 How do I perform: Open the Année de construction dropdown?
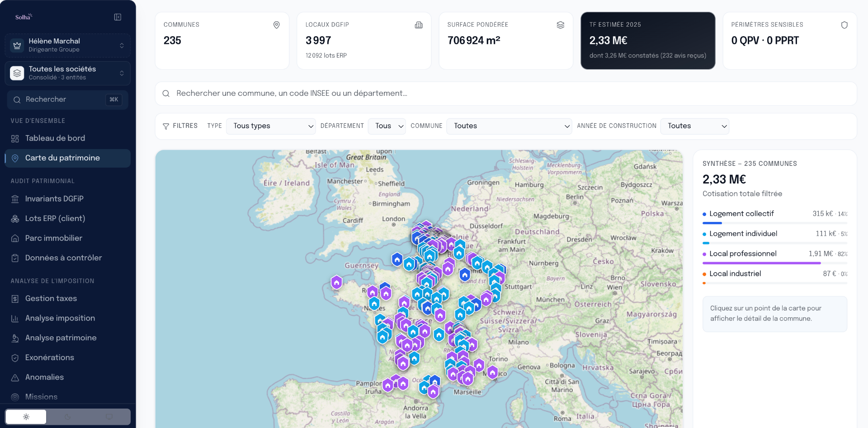click(695, 126)
